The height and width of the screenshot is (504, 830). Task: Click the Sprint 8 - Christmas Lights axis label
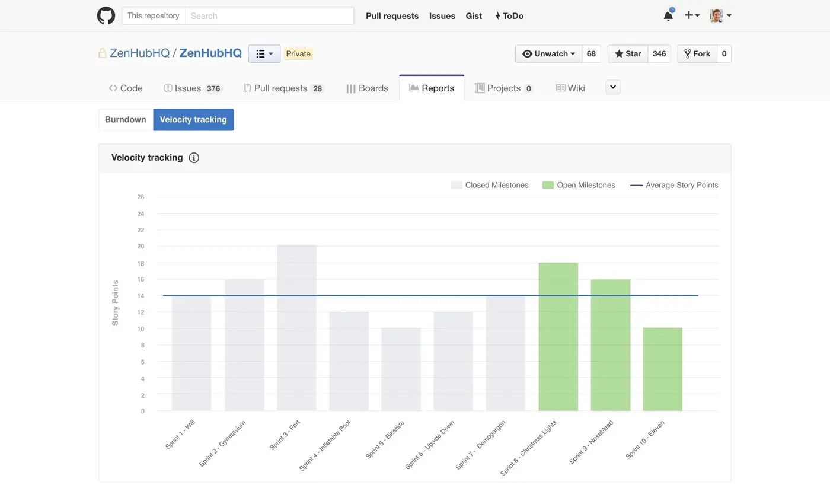(528, 448)
